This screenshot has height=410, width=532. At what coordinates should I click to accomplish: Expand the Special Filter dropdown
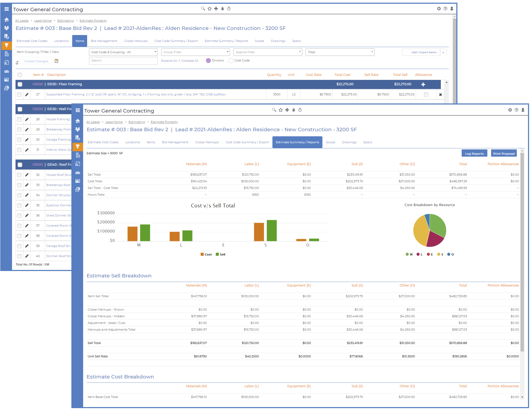268,52
